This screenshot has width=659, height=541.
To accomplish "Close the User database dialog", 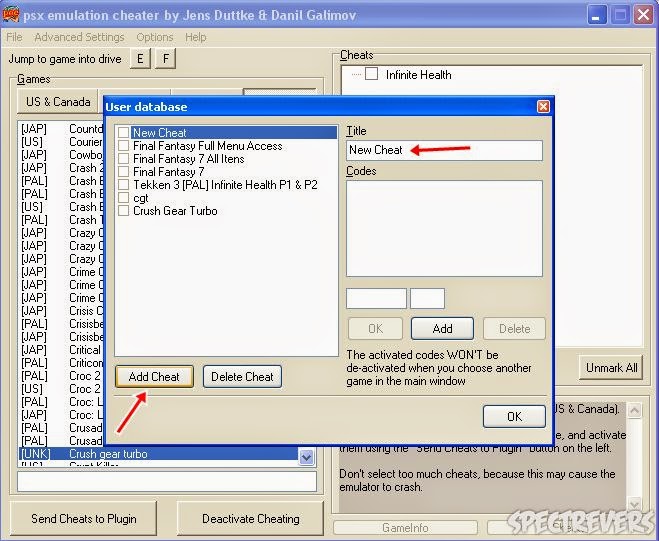I will pyautogui.click(x=543, y=106).
